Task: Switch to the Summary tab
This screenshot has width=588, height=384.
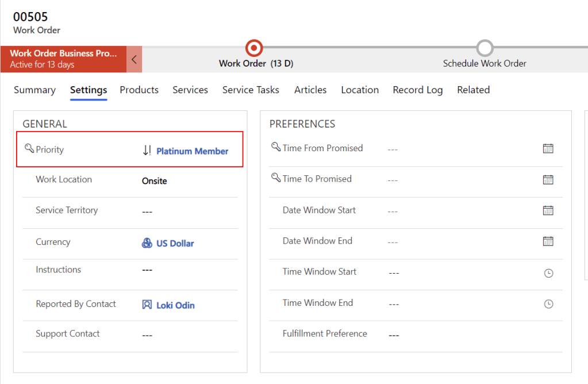Action: click(x=34, y=90)
